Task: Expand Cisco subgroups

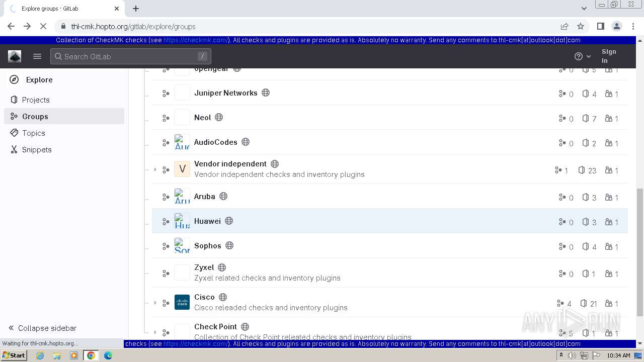Action: coord(155,303)
